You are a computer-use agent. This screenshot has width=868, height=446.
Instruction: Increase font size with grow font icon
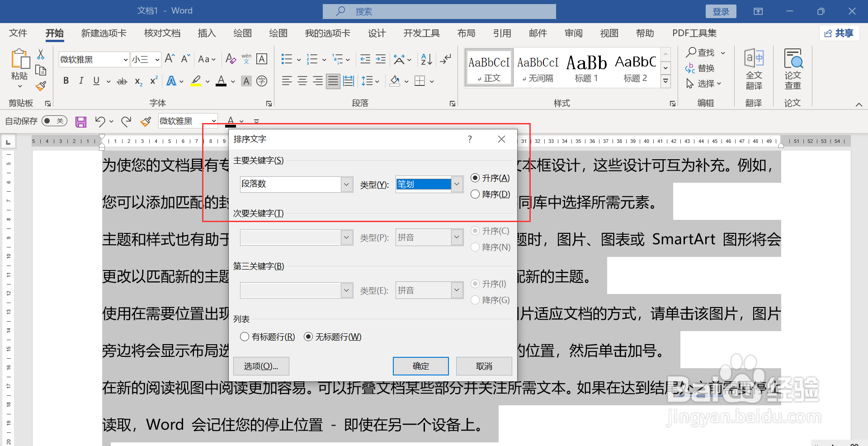pos(170,59)
